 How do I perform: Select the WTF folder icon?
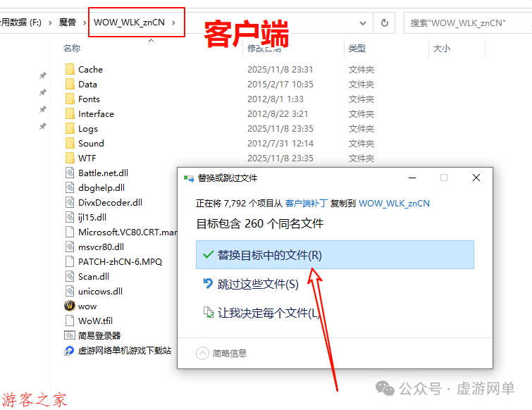(70, 158)
